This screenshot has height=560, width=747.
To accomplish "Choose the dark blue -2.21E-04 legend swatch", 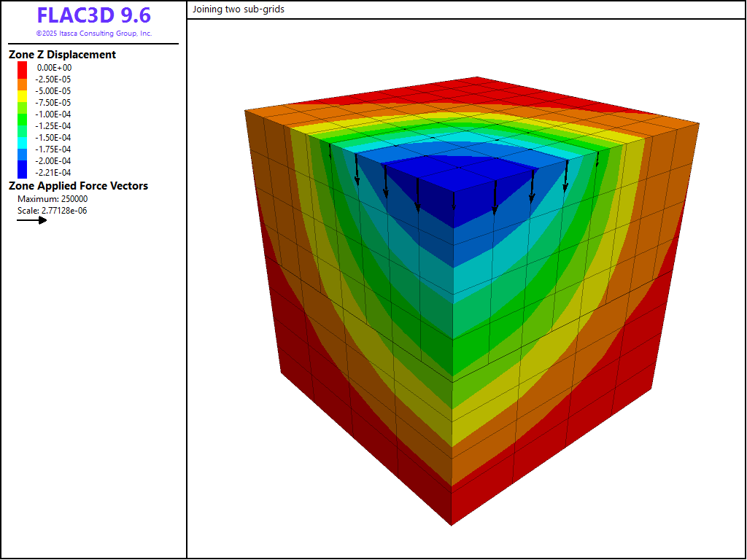I will [22, 172].
